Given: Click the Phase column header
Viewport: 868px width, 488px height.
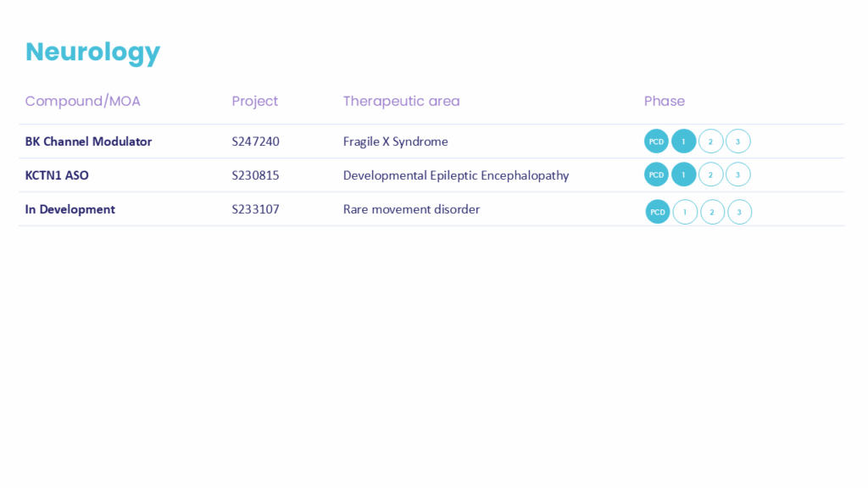Looking at the screenshot, I should (664, 101).
